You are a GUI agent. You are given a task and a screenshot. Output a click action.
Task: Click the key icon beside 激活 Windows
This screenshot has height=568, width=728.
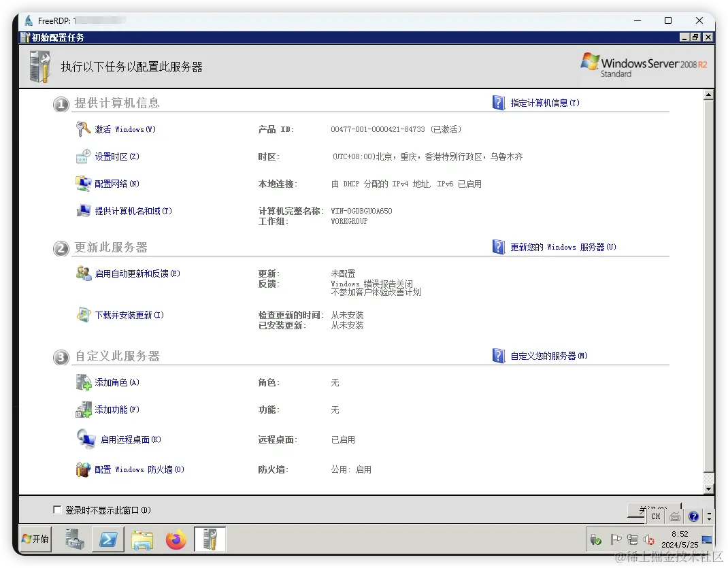pos(83,129)
